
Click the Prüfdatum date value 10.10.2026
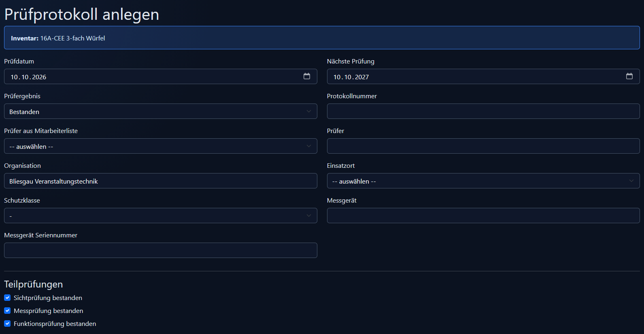[28, 77]
